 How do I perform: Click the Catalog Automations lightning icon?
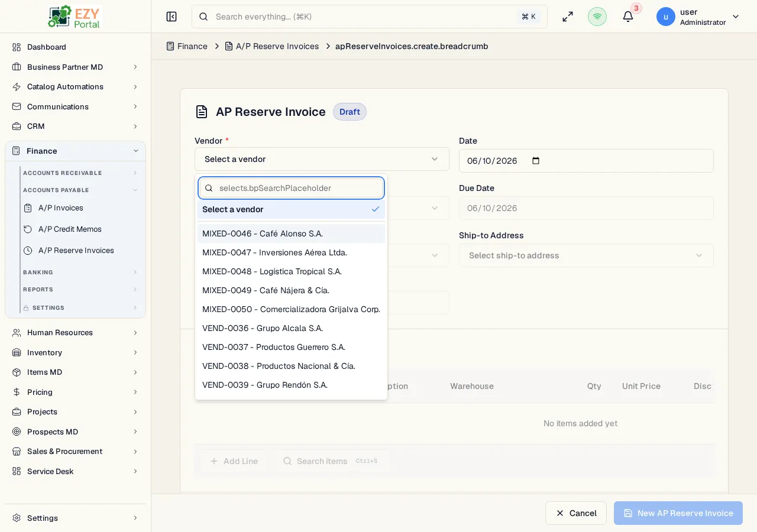coord(17,86)
